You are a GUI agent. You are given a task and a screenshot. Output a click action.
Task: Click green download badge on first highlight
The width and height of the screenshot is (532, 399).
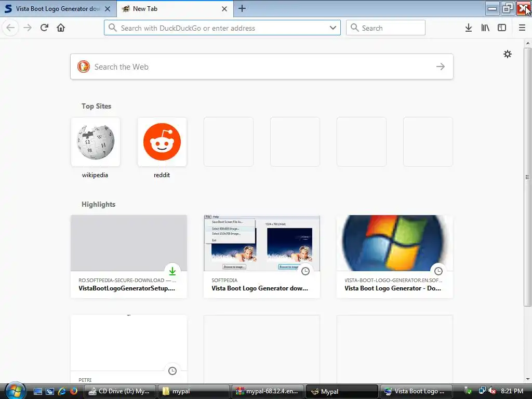point(172,271)
